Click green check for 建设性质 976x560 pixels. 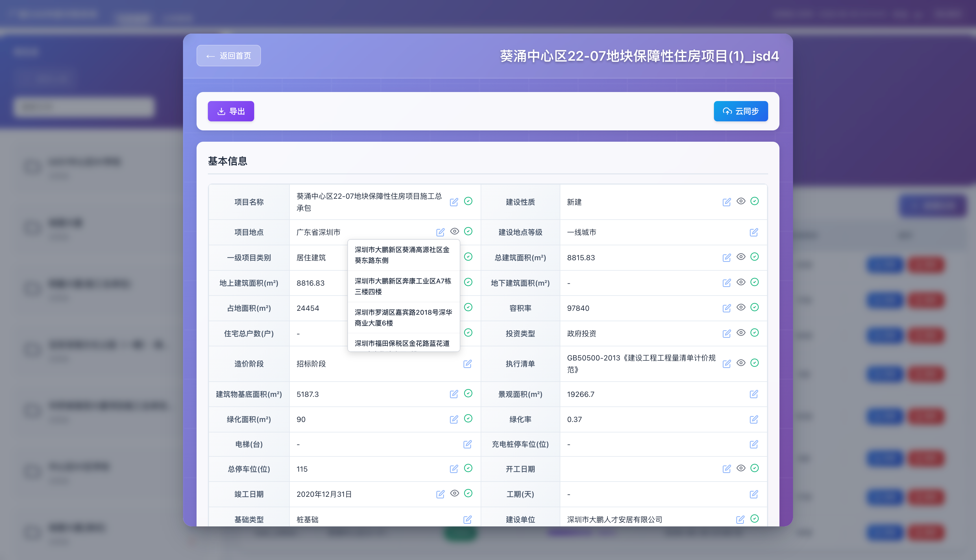755,201
